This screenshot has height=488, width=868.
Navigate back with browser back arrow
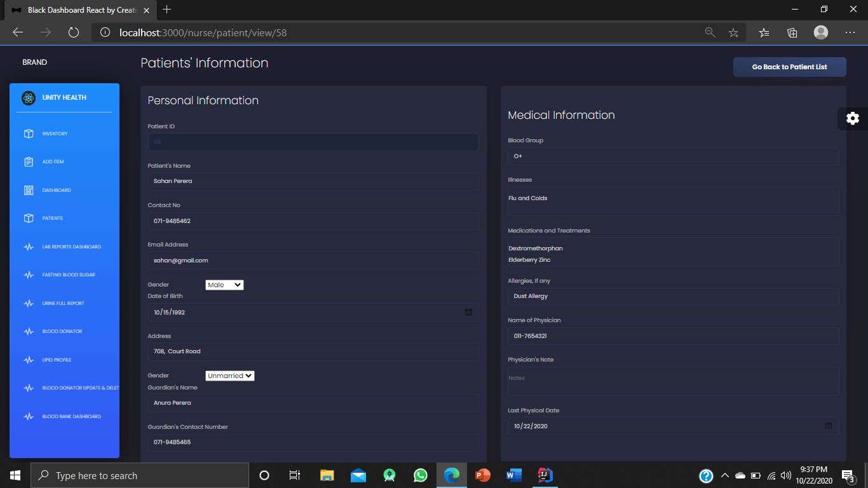point(18,32)
